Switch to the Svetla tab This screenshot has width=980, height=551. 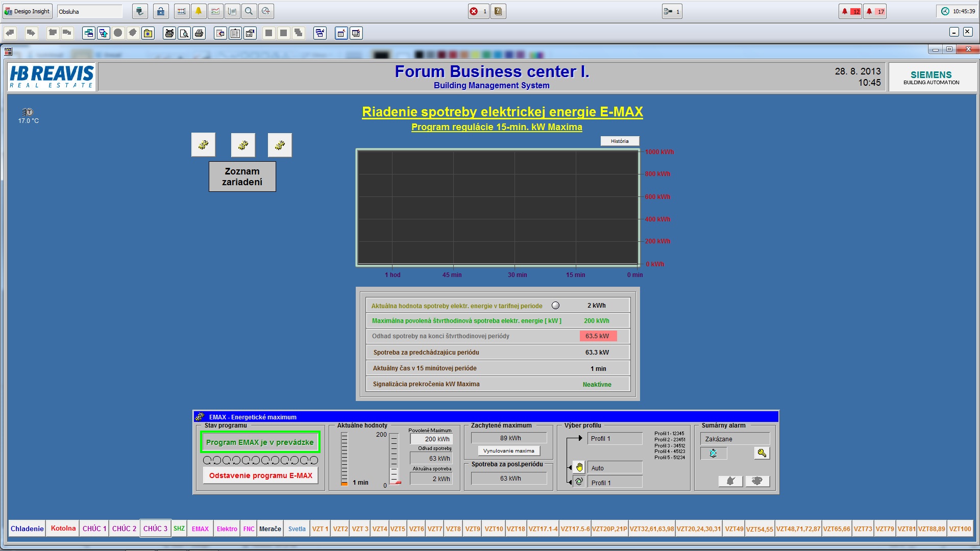(297, 529)
